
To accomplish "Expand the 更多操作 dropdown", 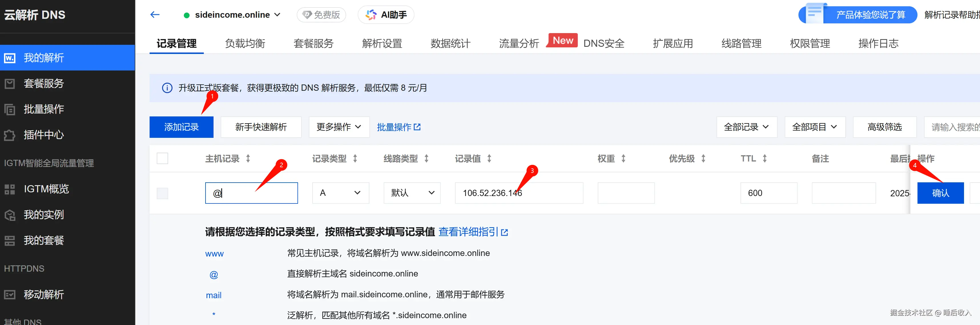I will point(339,127).
